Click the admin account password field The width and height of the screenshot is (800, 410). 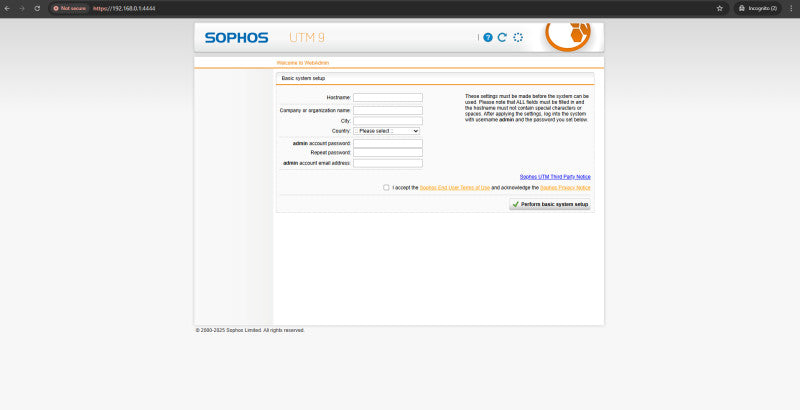(x=388, y=143)
